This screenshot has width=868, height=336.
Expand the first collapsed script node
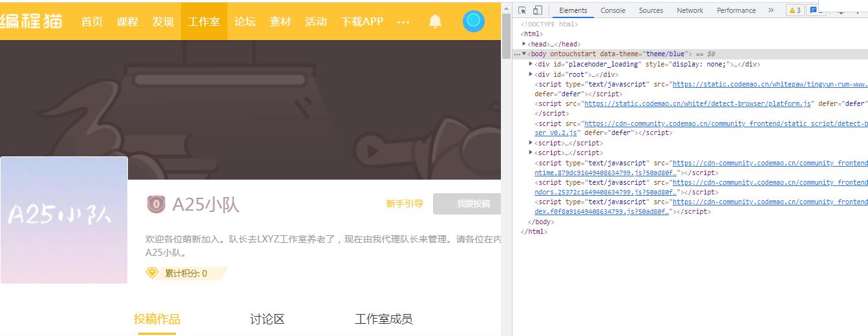pyautogui.click(x=531, y=143)
